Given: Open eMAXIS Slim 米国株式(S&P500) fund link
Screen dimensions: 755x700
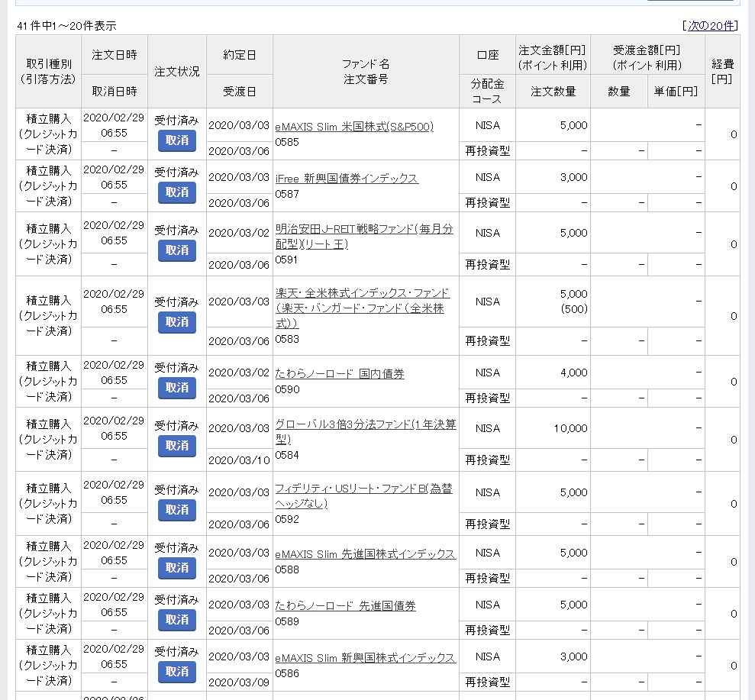Looking at the screenshot, I should coord(354,127).
